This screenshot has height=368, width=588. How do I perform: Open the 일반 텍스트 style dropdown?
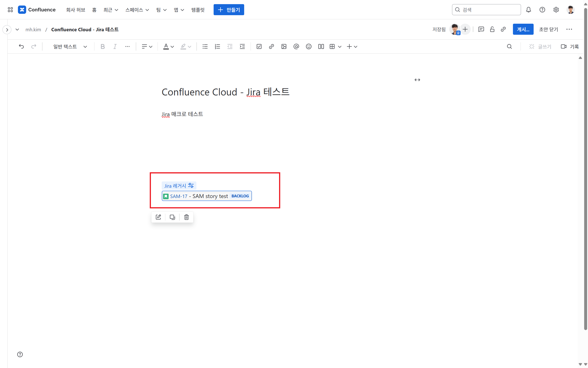point(70,46)
